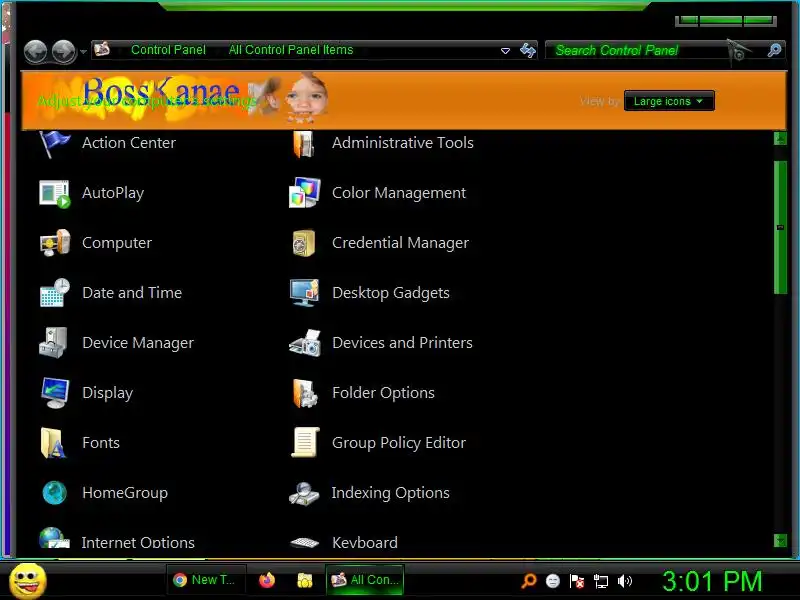Click the AutoPlay text label
This screenshot has width=800, height=600.
point(113,193)
